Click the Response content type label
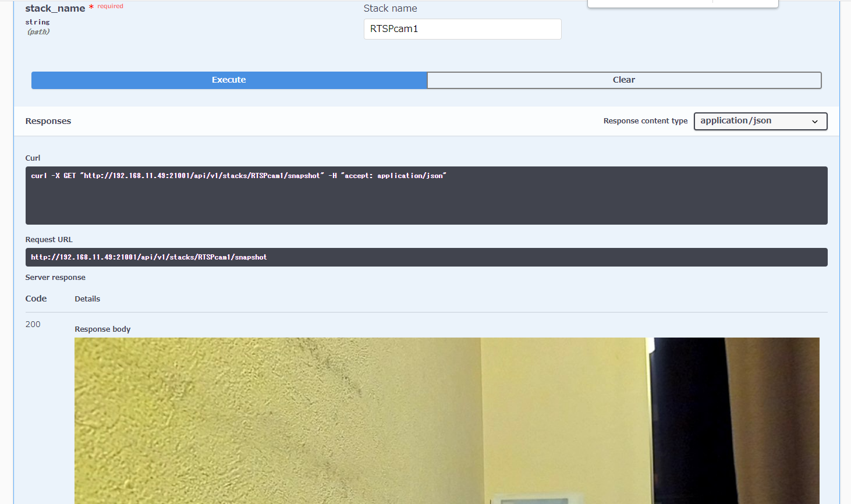This screenshot has height=504, width=851. (x=645, y=121)
